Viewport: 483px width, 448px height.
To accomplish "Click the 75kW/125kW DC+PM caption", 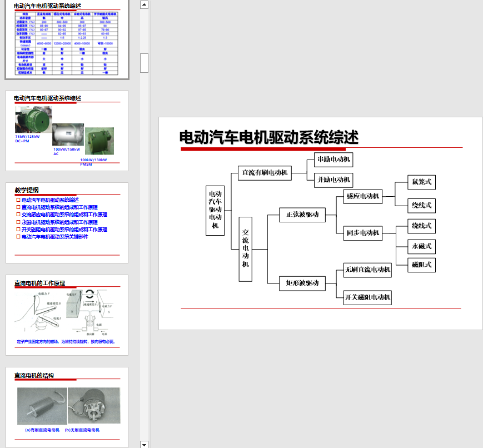I will (x=27, y=138).
